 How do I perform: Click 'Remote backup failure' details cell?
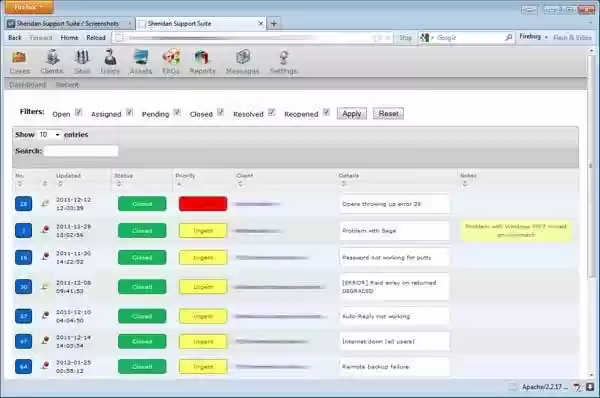pos(395,367)
